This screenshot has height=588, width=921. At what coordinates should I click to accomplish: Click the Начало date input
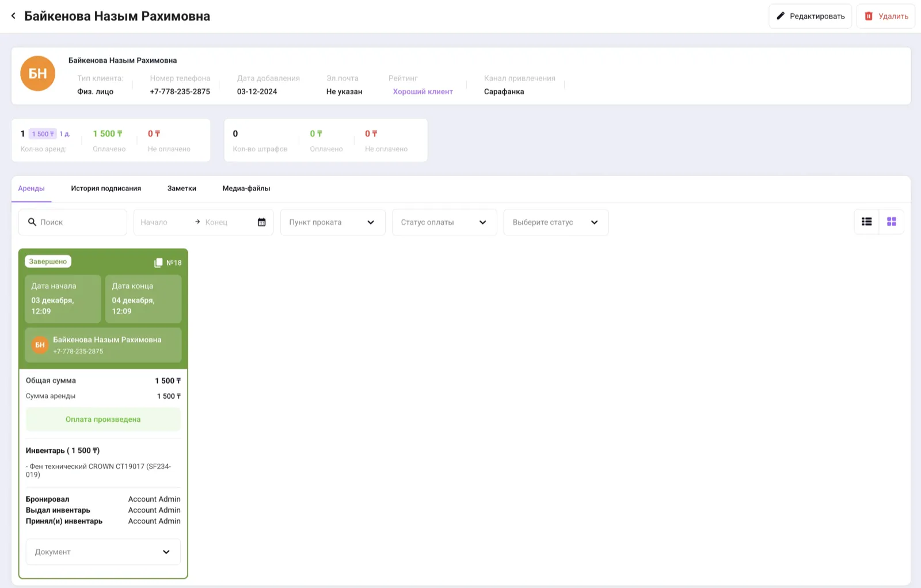coord(163,222)
